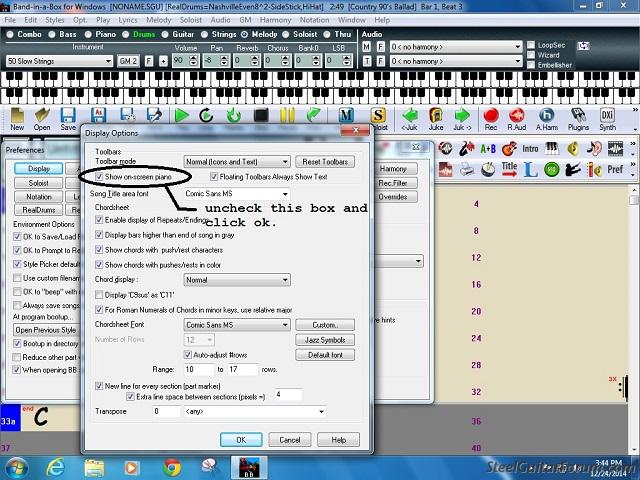This screenshot has width=640, height=480.
Task: Open 'Open Previous Style' dropdown in Preferences
Action: pyautogui.click(x=47, y=330)
